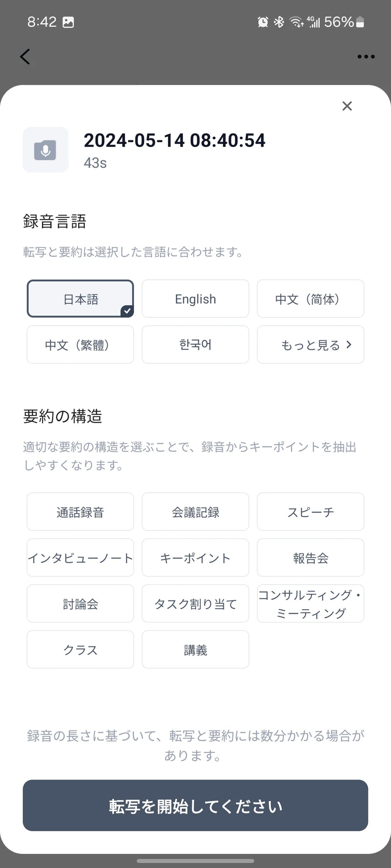The height and width of the screenshot is (868, 391).
Task: Pick the タスク割り当て summary template
Action: 195,603
